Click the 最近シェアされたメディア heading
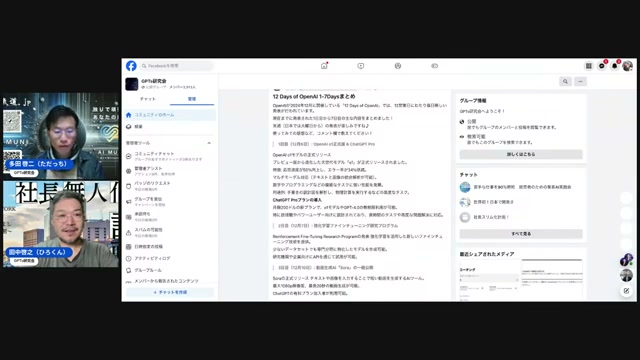The image size is (640, 360). click(x=487, y=254)
